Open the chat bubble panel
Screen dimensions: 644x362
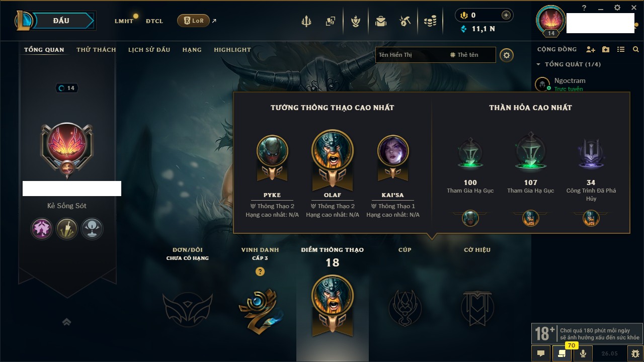click(x=541, y=353)
